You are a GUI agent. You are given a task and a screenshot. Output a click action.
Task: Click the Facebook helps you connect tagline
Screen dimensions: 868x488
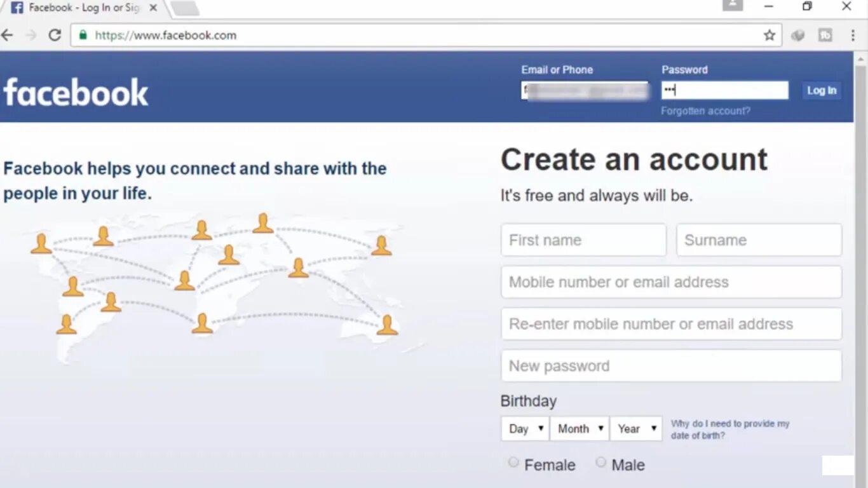[195, 180]
